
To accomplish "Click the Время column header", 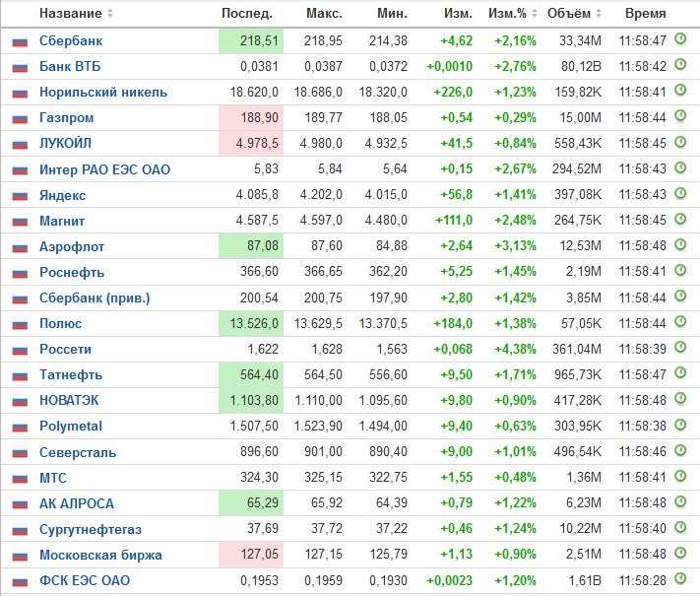I will click(x=646, y=14).
